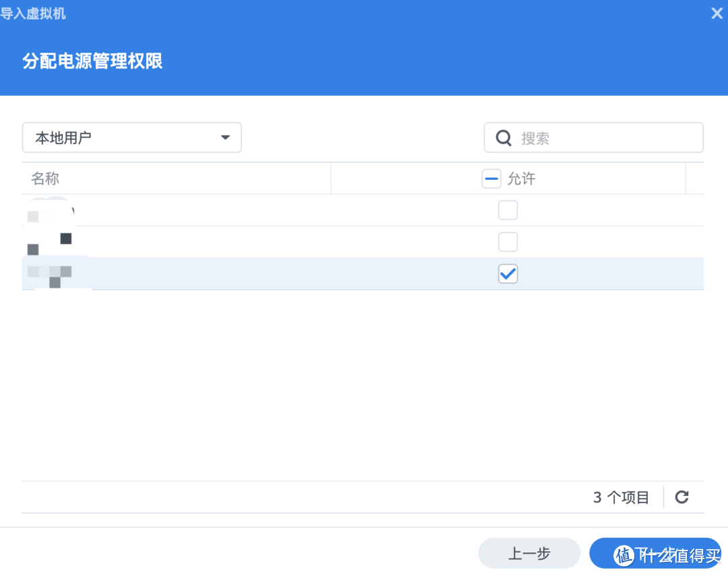Check the first user's permission checkbox
Screen dimensions: 728x574
tap(508, 210)
